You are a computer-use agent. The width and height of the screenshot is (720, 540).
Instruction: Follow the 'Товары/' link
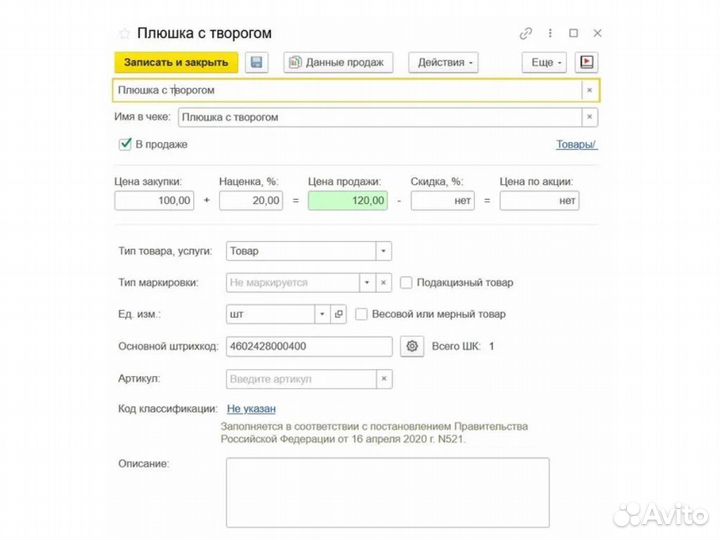(x=577, y=144)
